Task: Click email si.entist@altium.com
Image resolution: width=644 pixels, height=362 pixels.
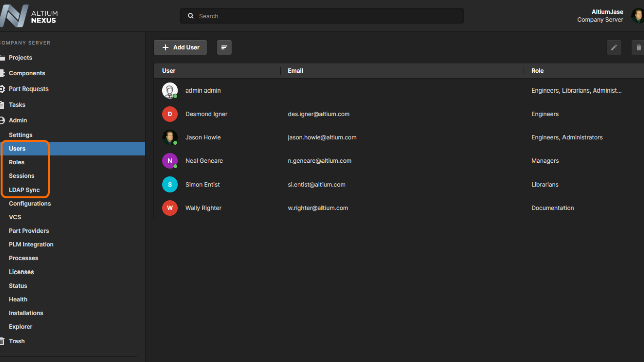Action: click(x=316, y=185)
